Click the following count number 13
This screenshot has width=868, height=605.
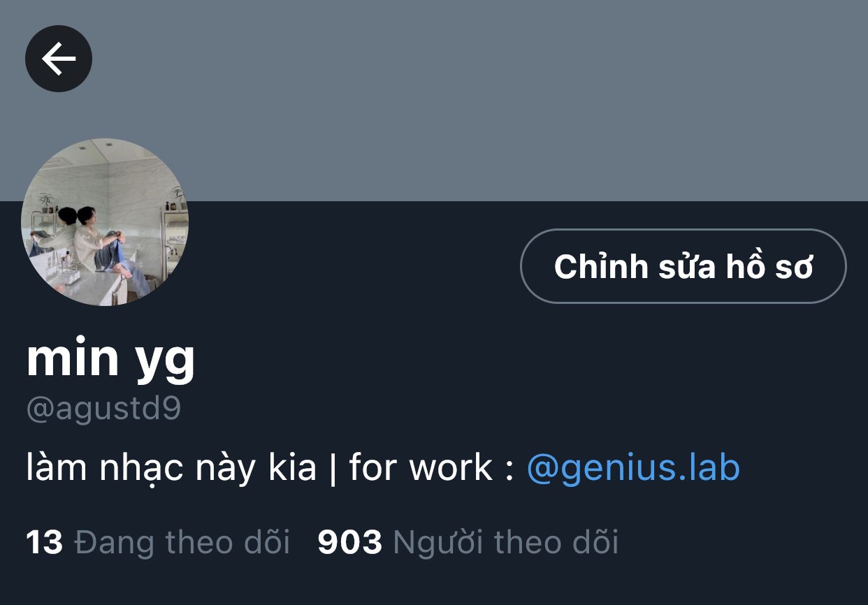[44, 542]
